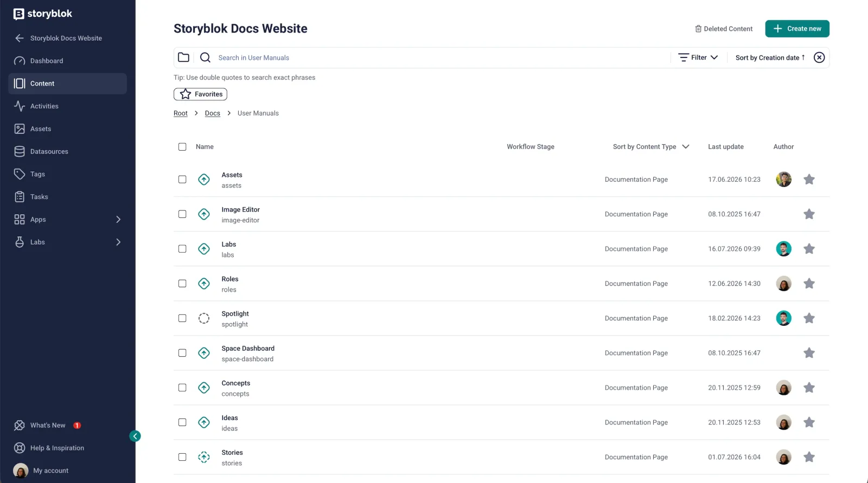Star the Image Editor story
868x483 pixels.
pos(809,214)
